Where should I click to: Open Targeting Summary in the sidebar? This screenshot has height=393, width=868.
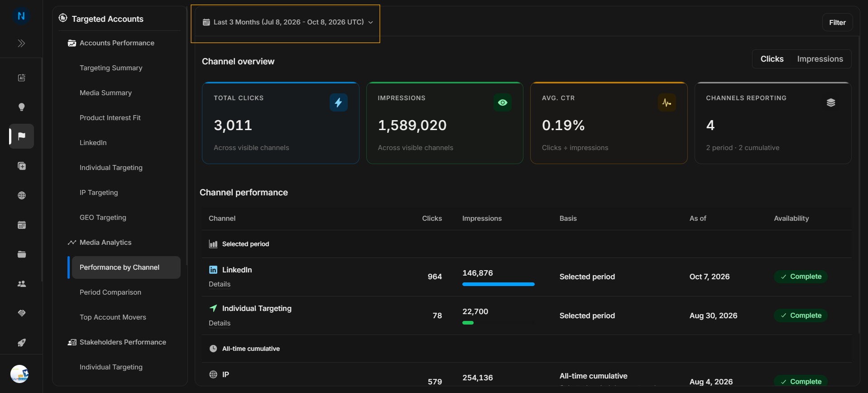click(x=111, y=68)
